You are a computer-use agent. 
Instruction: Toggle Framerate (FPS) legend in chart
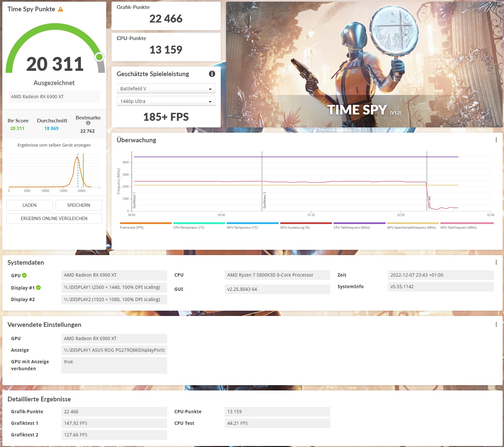click(x=146, y=226)
